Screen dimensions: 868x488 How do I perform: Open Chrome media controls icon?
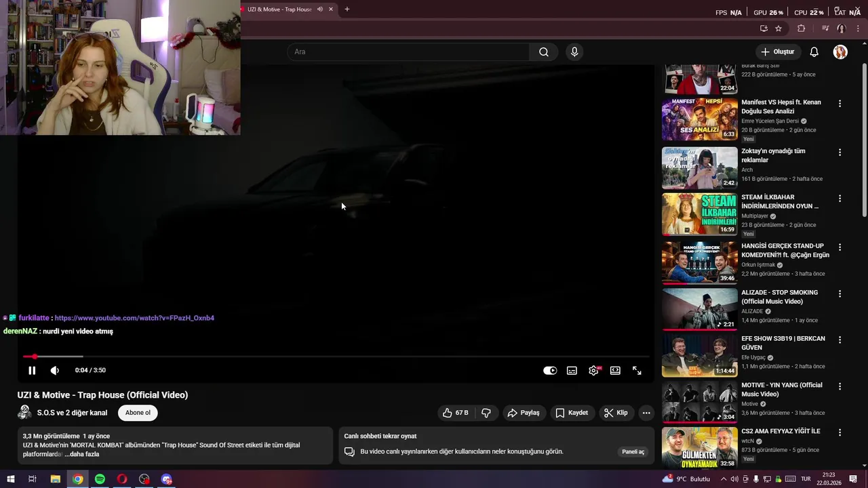point(825,28)
